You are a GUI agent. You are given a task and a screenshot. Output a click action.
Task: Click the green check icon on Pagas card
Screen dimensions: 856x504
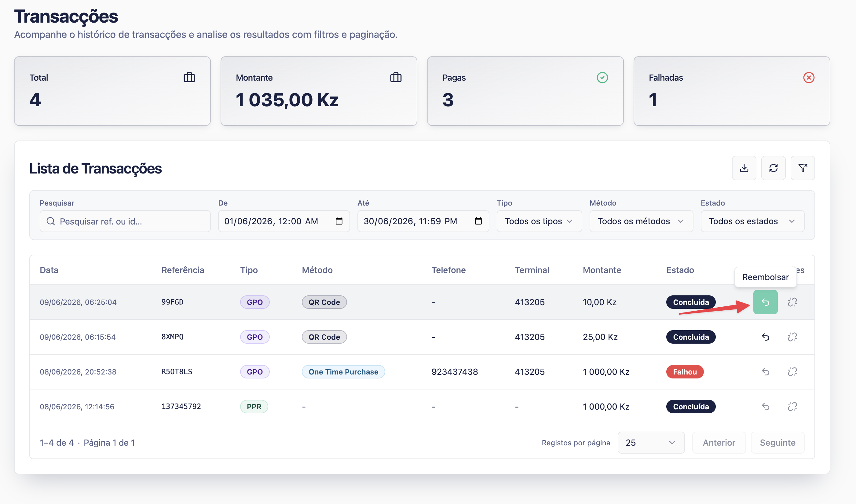click(x=602, y=78)
